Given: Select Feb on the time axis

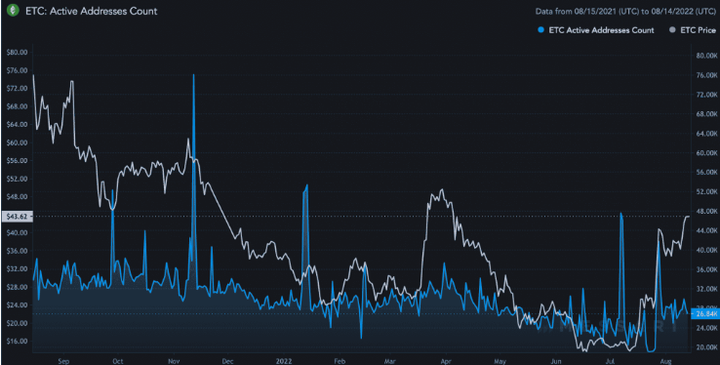Looking at the screenshot, I should tap(339, 360).
